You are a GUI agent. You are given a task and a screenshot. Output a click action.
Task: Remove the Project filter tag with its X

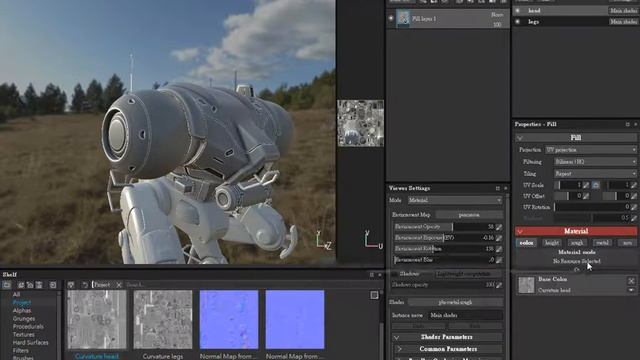[x=119, y=285]
